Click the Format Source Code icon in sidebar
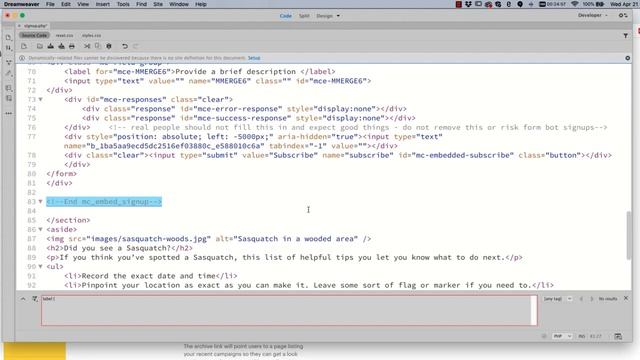This screenshot has height=360, width=640. (x=9, y=73)
